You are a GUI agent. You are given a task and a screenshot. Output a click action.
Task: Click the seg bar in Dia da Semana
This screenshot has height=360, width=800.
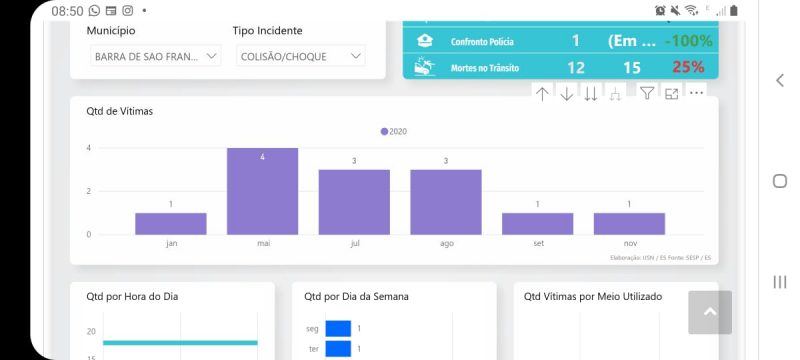(338, 328)
